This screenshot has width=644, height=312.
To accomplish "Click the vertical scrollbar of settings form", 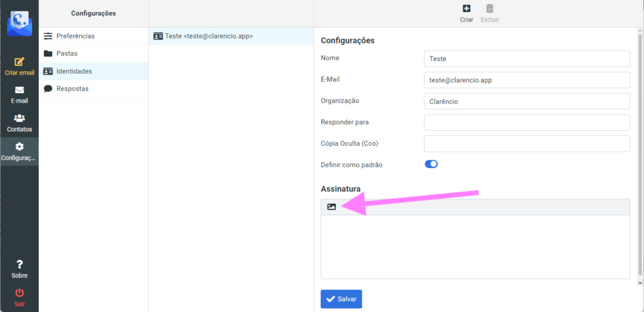I will 641,156.
